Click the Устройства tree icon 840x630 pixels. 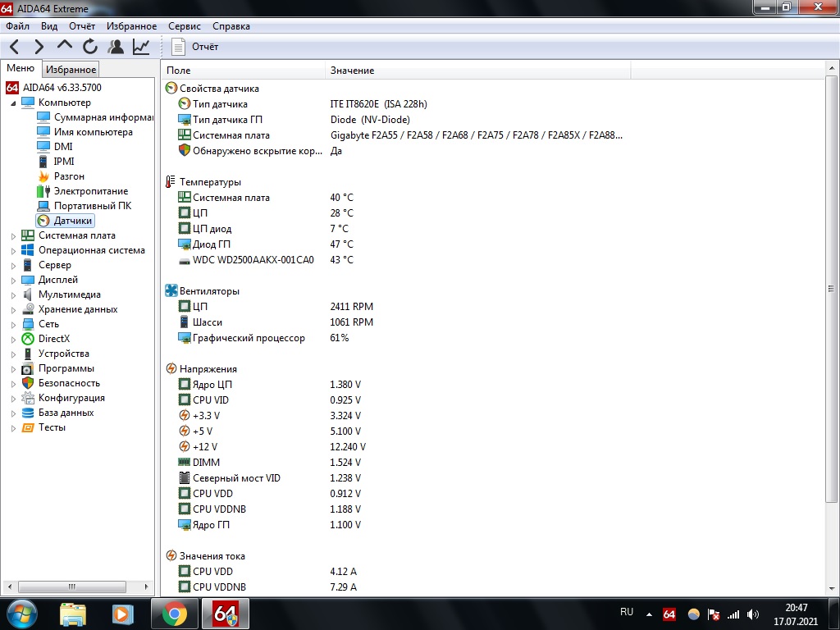pos(28,354)
